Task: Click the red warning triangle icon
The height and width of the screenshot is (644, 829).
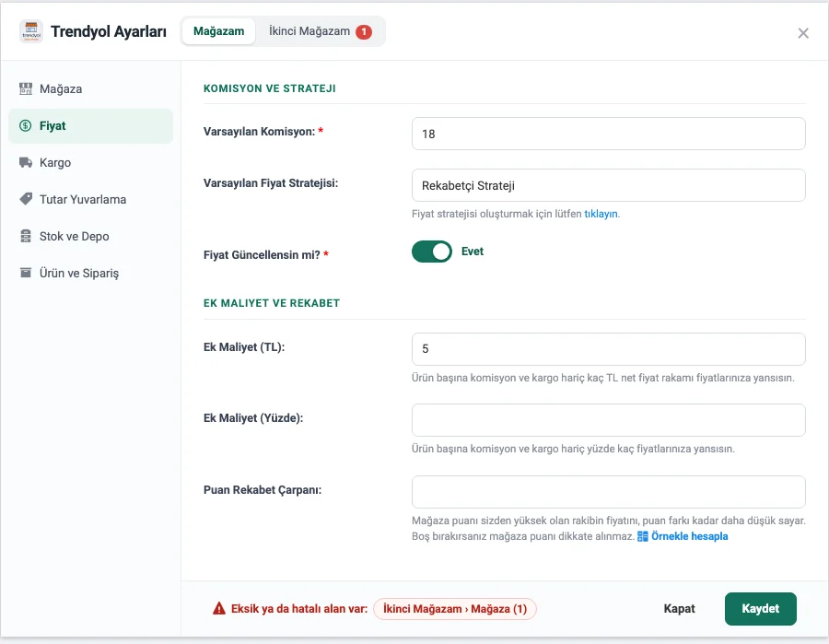Action: pyautogui.click(x=219, y=609)
